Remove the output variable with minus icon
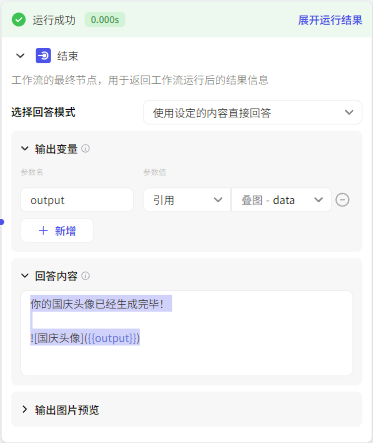Viewport: 373px width, 443px height. point(342,200)
